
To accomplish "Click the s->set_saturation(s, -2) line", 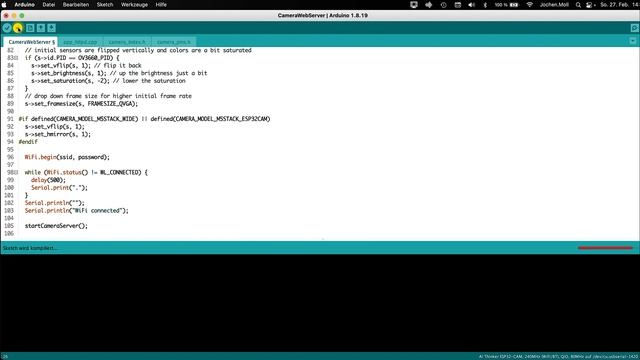I will (108, 81).
